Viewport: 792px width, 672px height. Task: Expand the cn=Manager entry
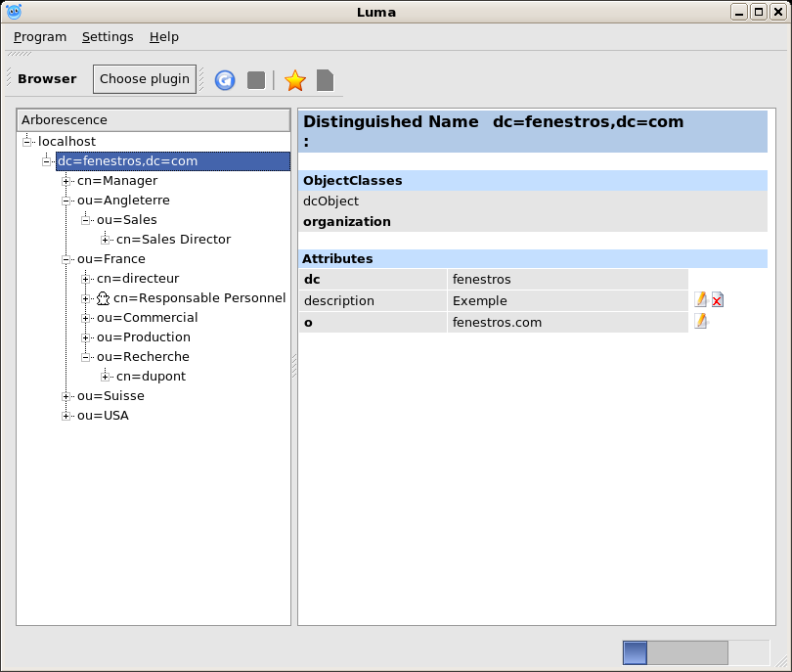click(66, 181)
